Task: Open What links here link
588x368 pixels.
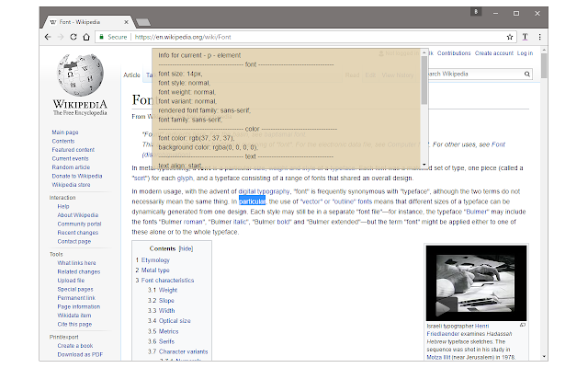Action: [x=76, y=263]
